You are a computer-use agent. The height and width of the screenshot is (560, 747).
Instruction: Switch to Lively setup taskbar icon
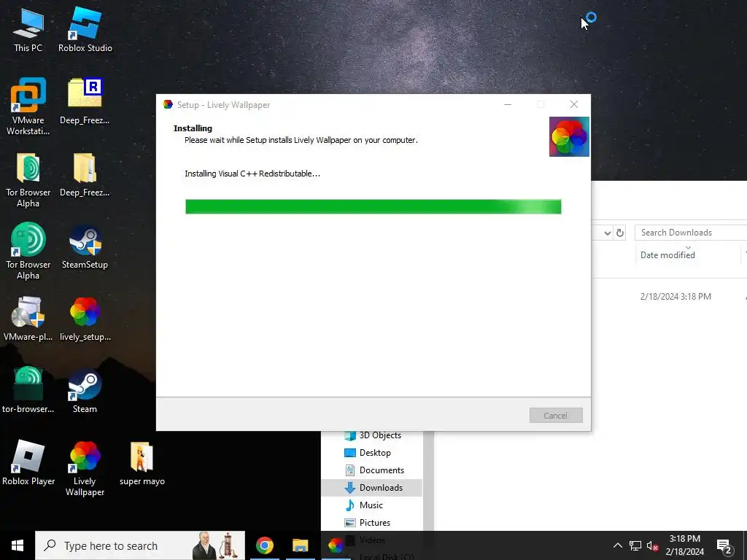point(336,545)
